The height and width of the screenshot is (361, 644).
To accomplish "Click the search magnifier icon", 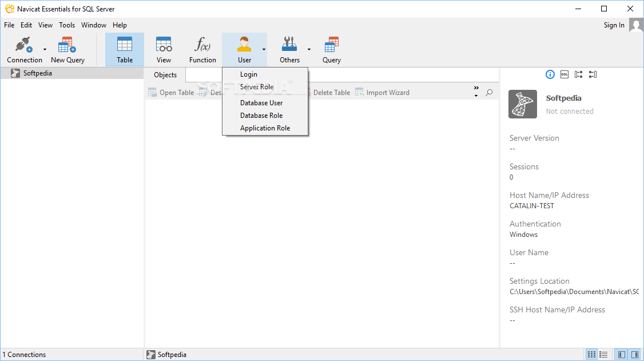I will tap(489, 93).
